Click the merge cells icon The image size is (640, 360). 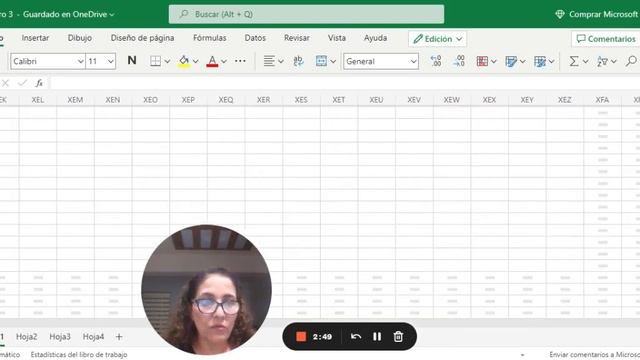[321, 61]
